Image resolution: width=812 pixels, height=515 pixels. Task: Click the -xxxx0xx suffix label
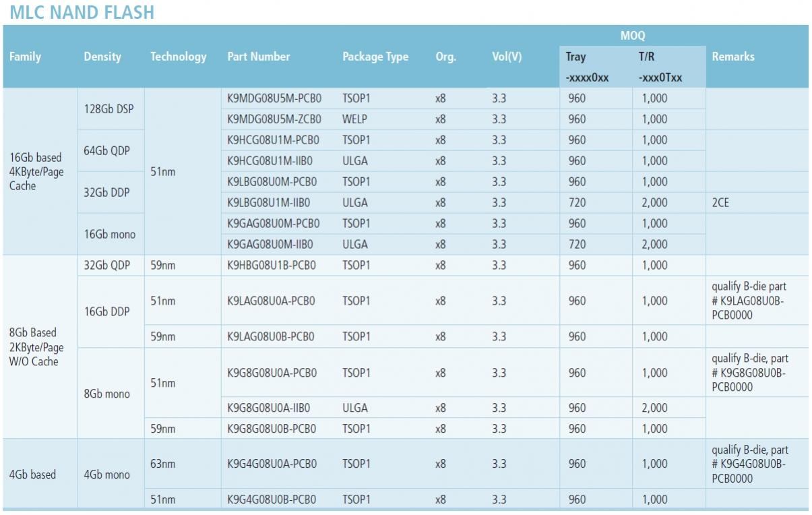[x=588, y=78]
